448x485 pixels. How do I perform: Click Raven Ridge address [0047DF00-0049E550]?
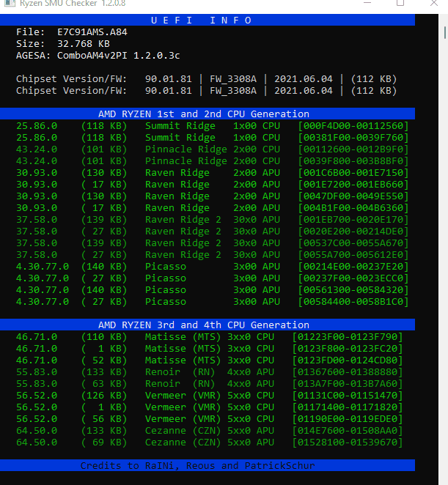[x=353, y=196]
